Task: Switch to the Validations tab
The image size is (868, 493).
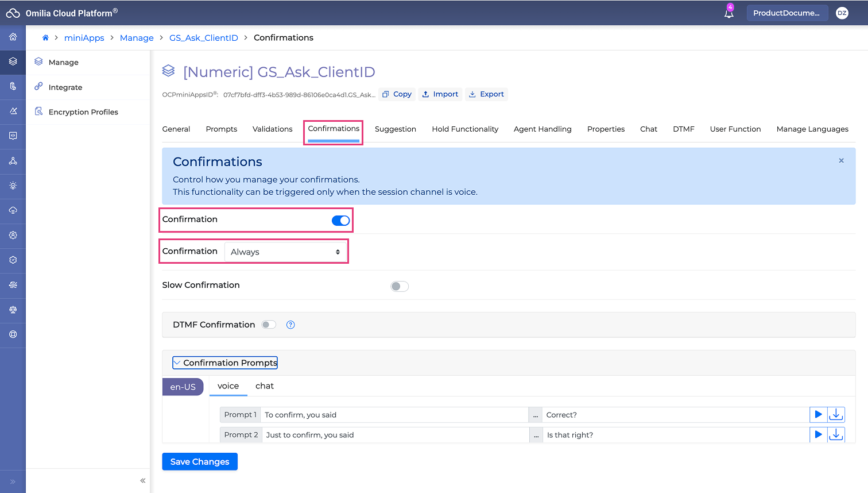Action: point(272,129)
